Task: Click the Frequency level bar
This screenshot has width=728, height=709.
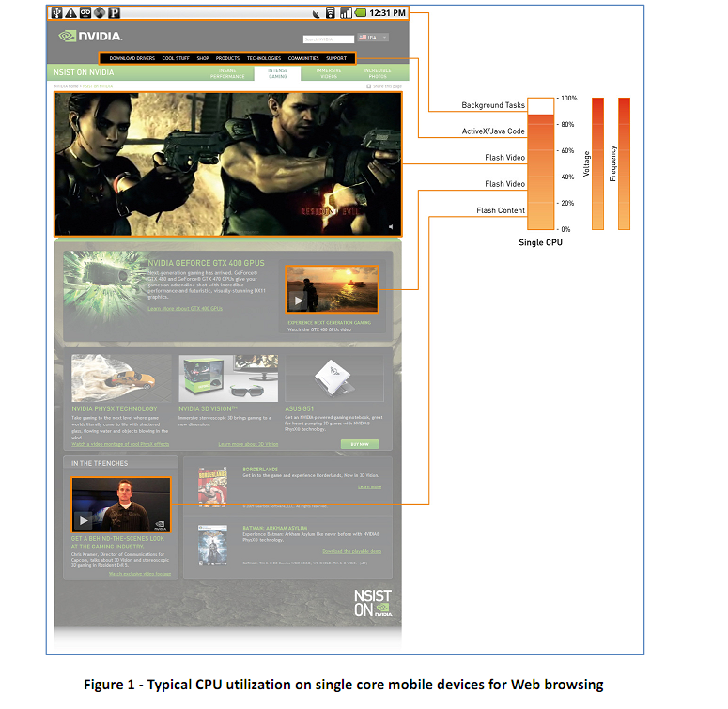Action: click(x=625, y=163)
